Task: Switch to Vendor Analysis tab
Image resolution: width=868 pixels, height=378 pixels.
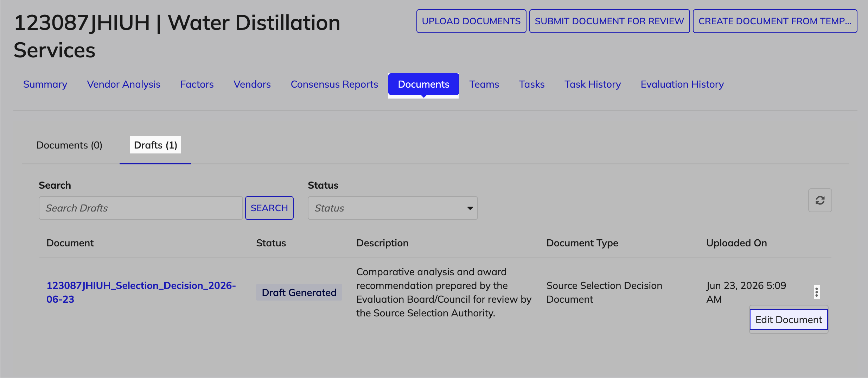Action: tap(124, 84)
